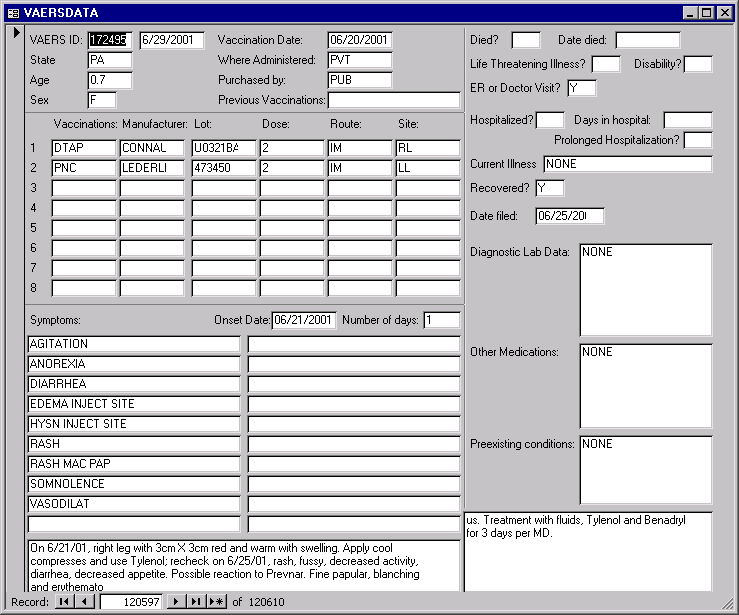Click Preexisting conditions text box
739x615 pixels.
(x=646, y=470)
